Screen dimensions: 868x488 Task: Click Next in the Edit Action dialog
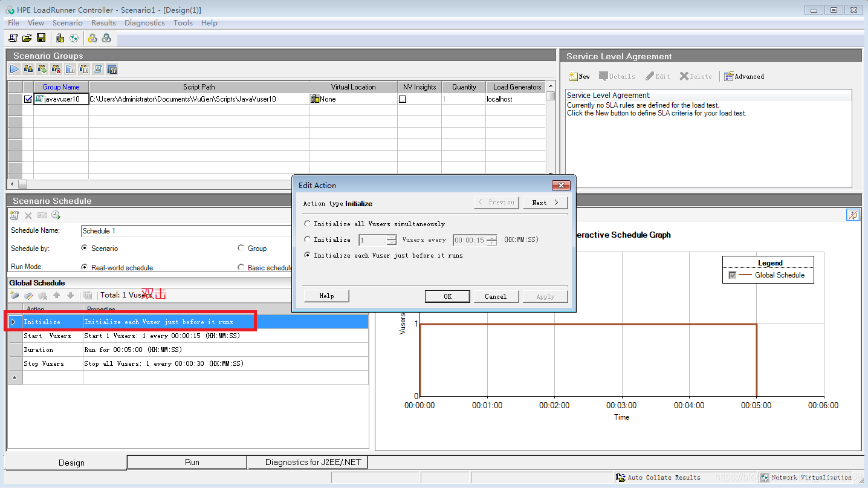pyautogui.click(x=545, y=203)
